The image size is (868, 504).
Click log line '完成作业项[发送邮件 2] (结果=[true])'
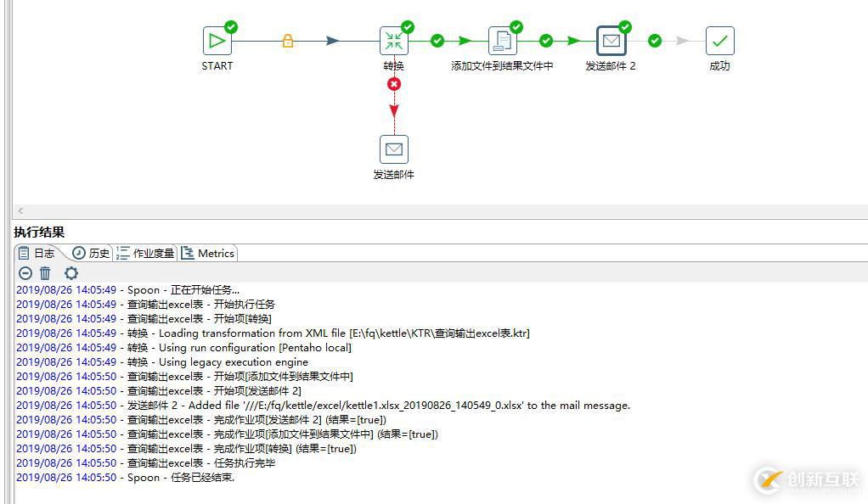point(201,419)
